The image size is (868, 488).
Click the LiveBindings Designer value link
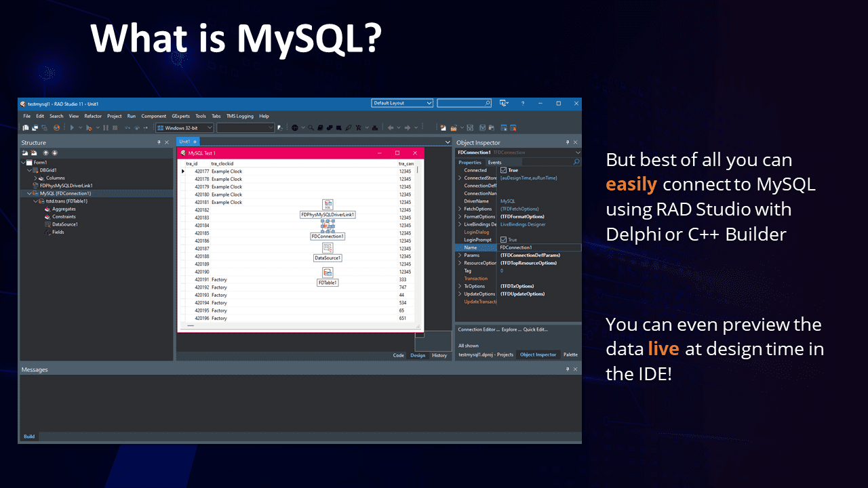523,224
